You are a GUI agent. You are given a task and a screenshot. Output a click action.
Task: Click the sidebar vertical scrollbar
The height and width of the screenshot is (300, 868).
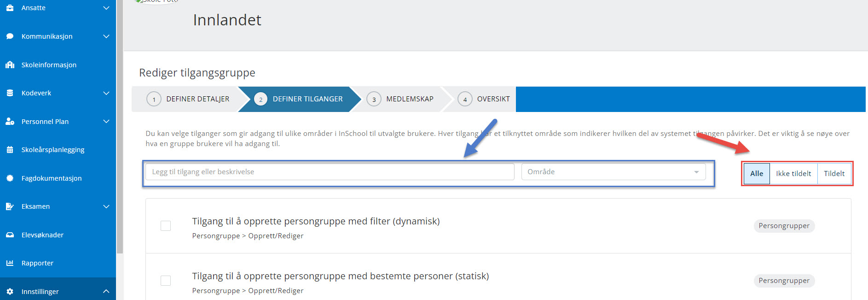tap(120, 127)
